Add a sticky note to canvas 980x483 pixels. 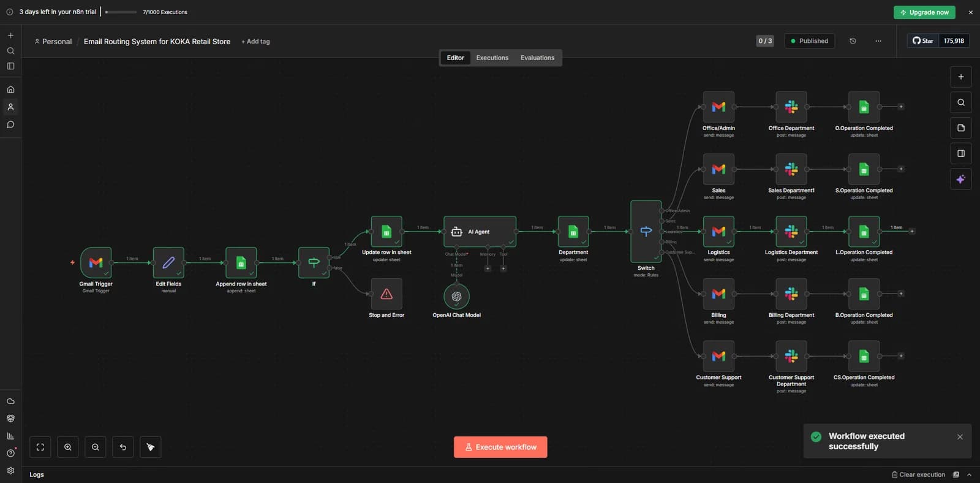961,127
